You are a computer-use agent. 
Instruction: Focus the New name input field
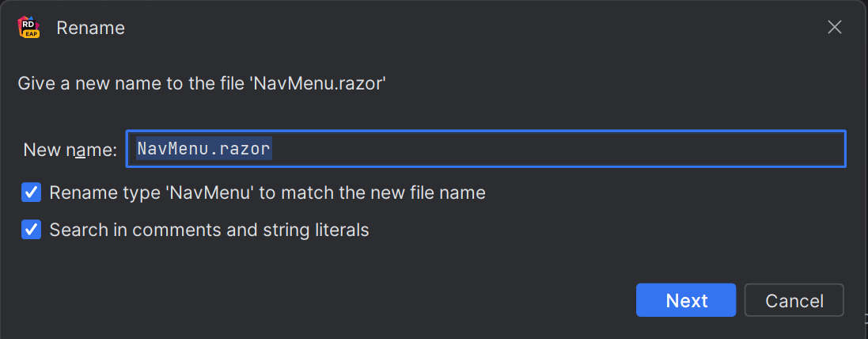pyautogui.click(x=554, y=149)
